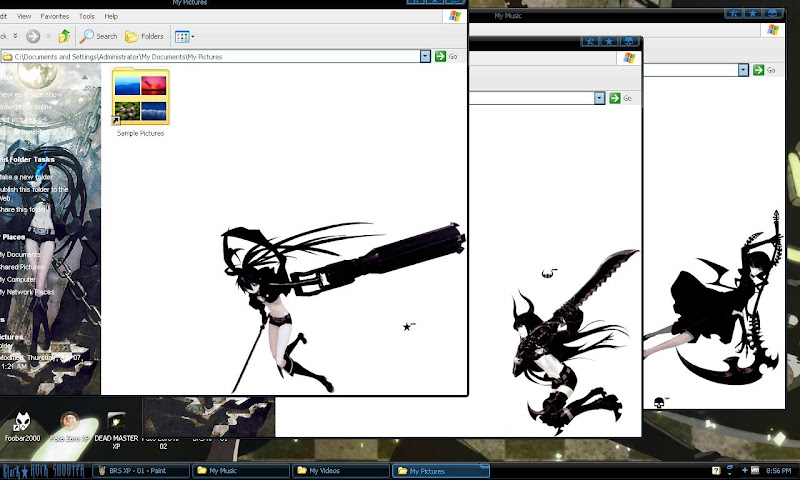
Task: Open the Back history chevron in My Pictures
Action: (15, 36)
